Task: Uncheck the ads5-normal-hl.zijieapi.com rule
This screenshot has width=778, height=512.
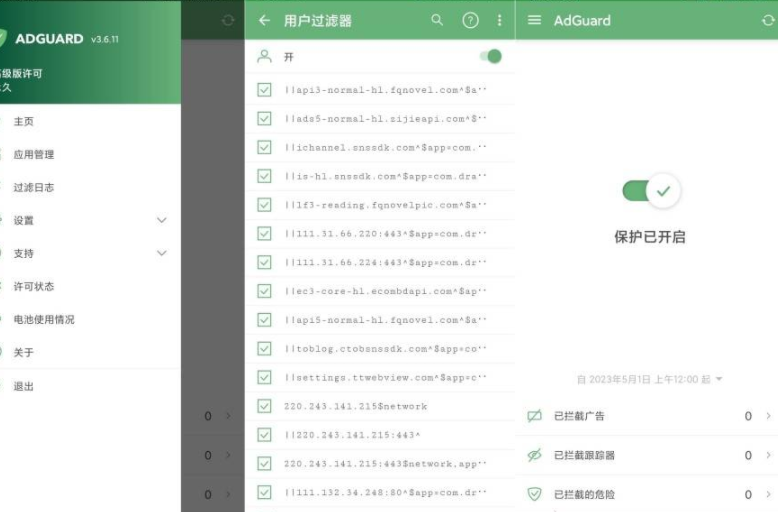Action: point(264,119)
